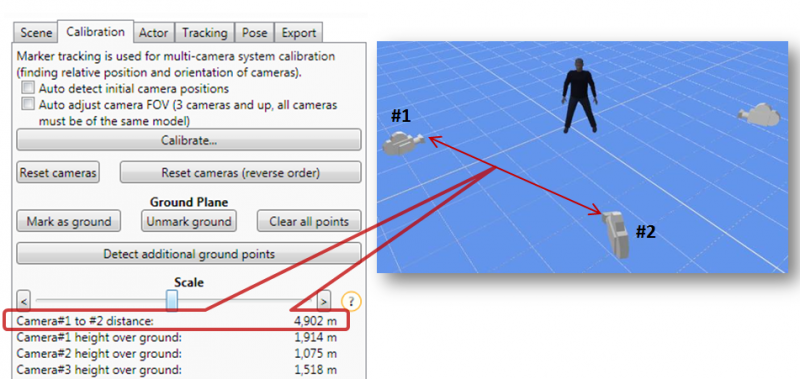Click Reset cameras (reverse order) button
Screen dimensions: 800x379
coord(240,173)
